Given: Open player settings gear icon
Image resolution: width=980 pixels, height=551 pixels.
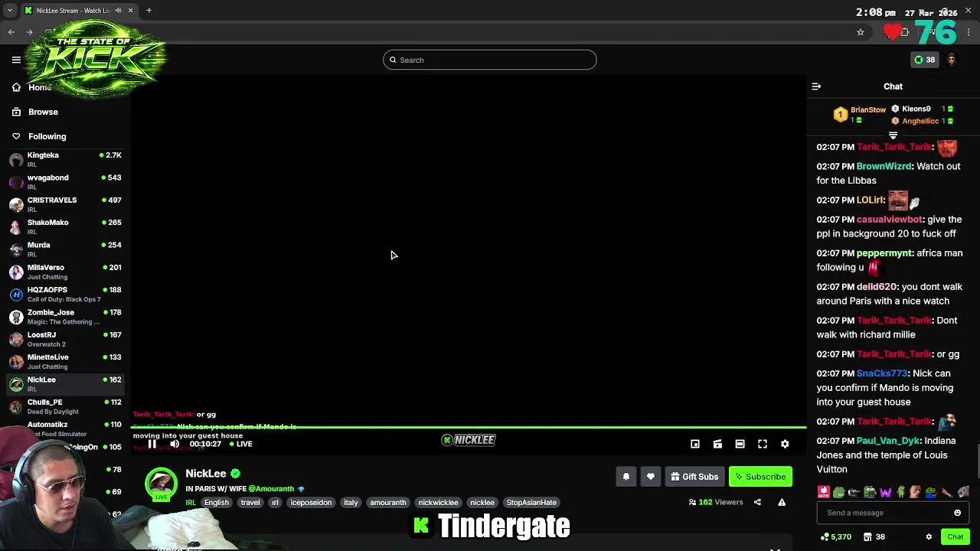Looking at the screenshot, I should click(x=785, y=444).
